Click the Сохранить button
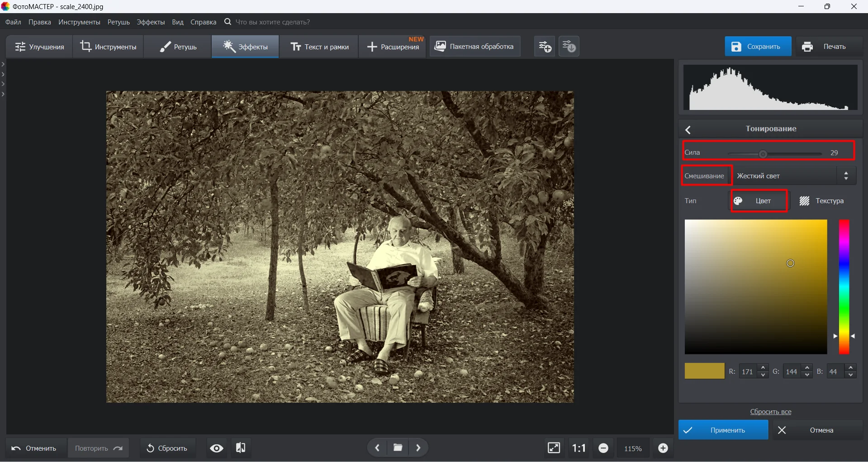 click(x=758, y=47)
